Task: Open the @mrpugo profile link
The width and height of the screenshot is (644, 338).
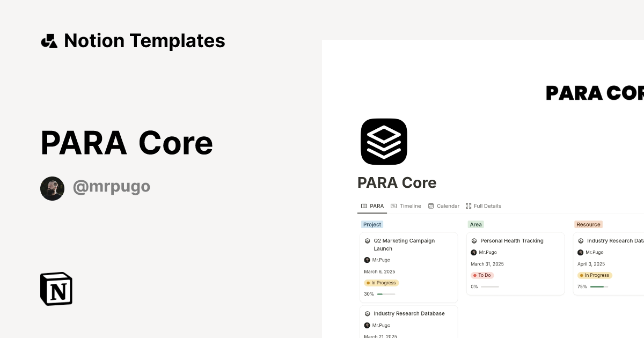Action: [112, 186]
